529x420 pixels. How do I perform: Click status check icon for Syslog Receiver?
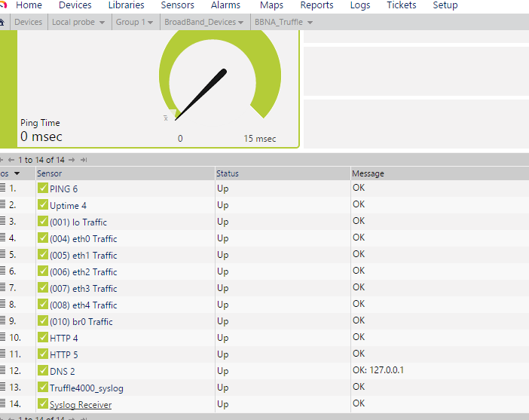pos(43,403)
